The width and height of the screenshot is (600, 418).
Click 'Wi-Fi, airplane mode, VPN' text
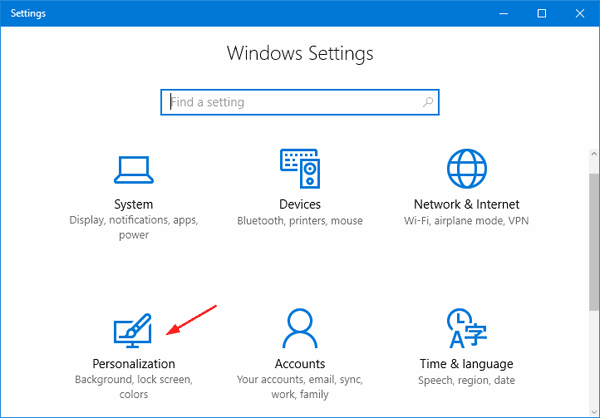tap(466, 221)
